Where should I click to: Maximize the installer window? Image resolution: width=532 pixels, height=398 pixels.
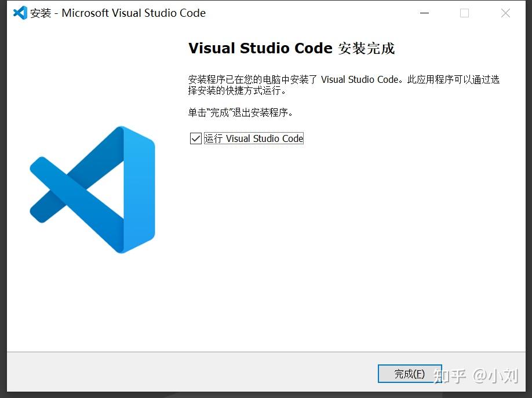point(464,13)
